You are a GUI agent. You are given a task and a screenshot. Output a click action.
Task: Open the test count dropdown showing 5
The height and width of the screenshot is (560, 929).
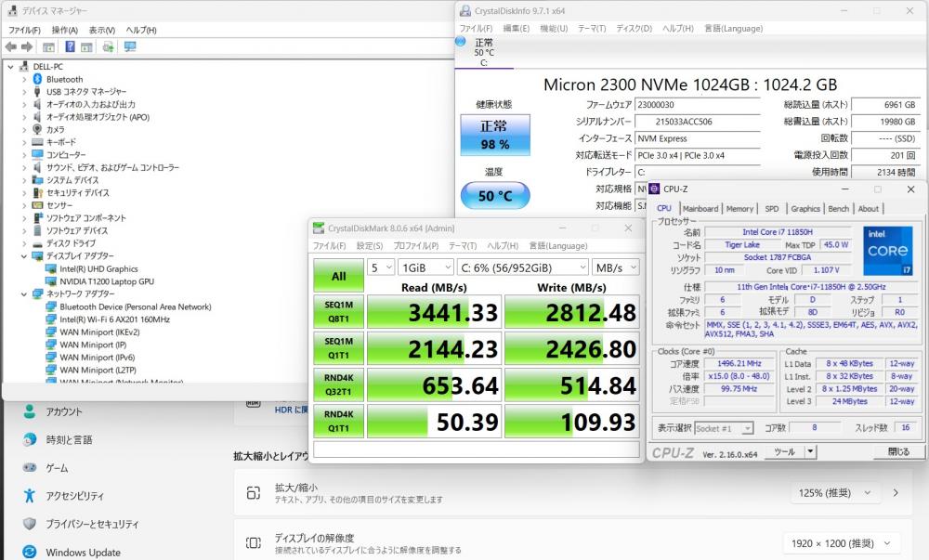coord(381,267)
